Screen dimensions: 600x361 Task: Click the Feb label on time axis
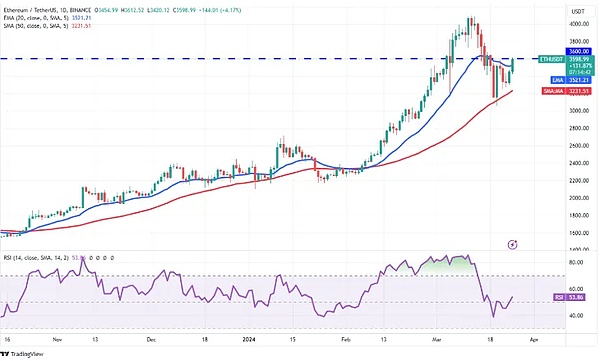(x=346, y=340)
